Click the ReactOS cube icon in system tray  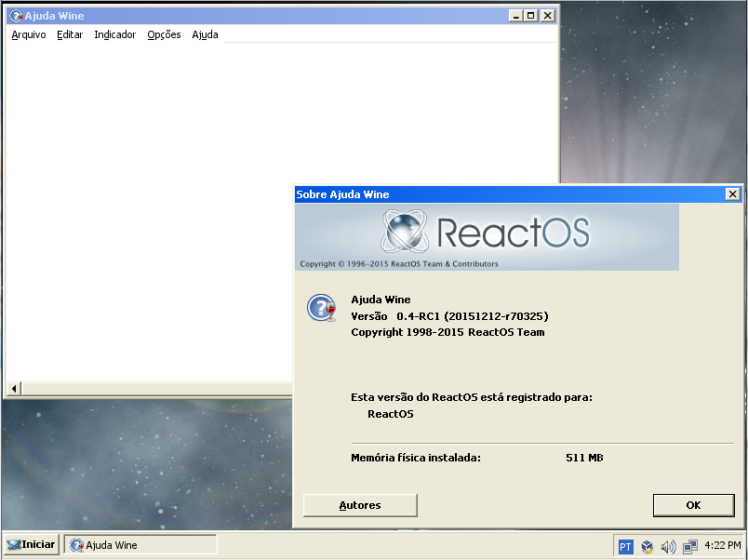pos(646,546)
